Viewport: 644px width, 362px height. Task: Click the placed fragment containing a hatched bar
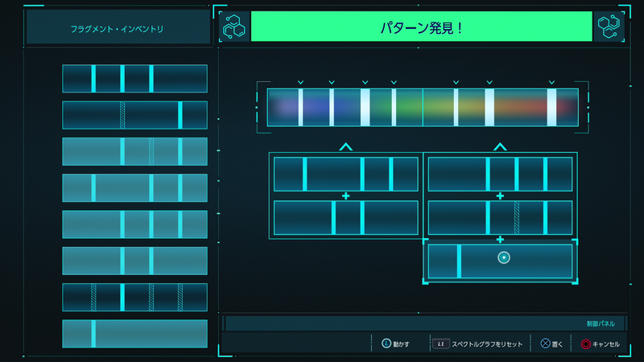point(500,217)
